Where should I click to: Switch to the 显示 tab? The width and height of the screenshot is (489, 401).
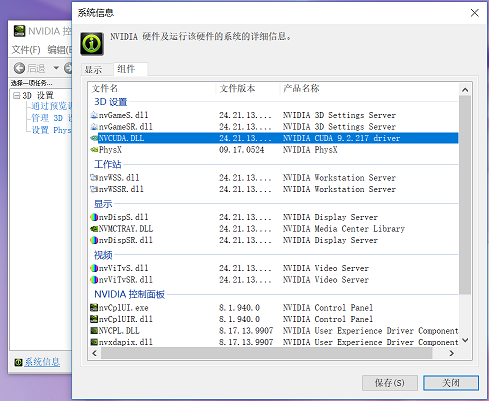click(93, 70)
